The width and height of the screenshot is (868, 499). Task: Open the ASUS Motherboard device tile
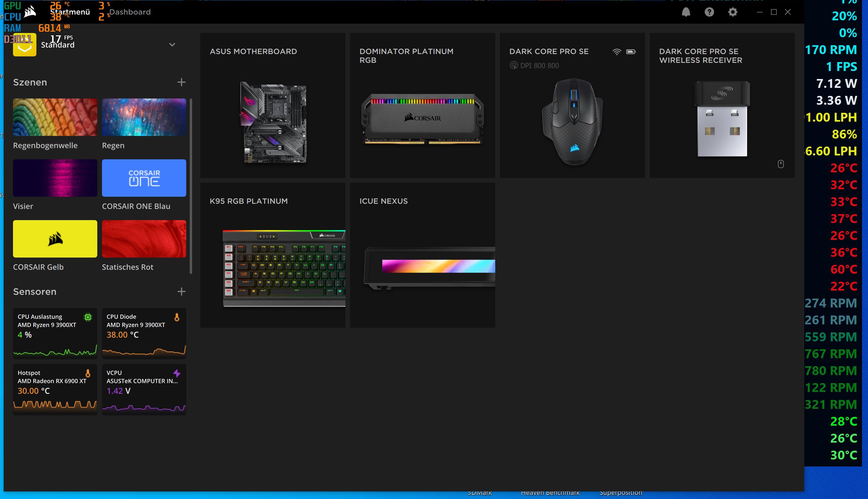[x=273, y=105]
